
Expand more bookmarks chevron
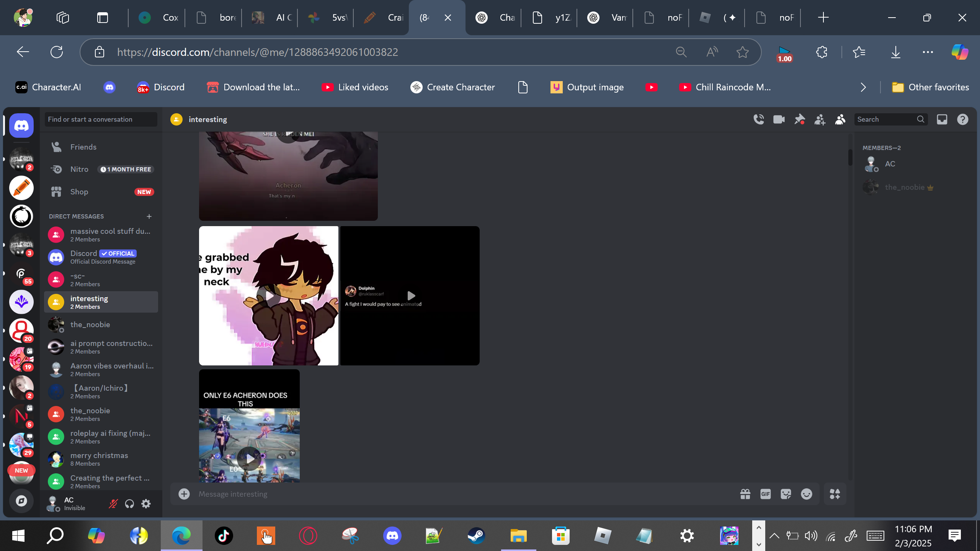[863, 87]
